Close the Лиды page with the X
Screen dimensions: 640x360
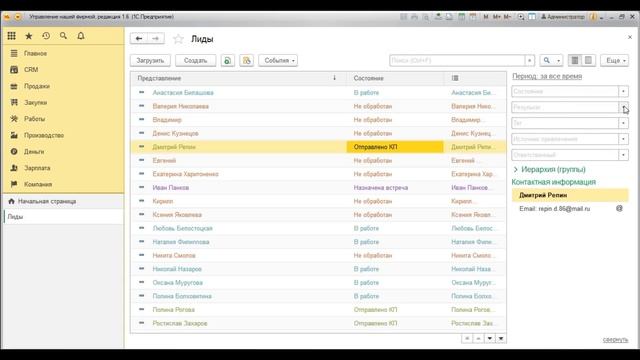click(x=629, y=37)
